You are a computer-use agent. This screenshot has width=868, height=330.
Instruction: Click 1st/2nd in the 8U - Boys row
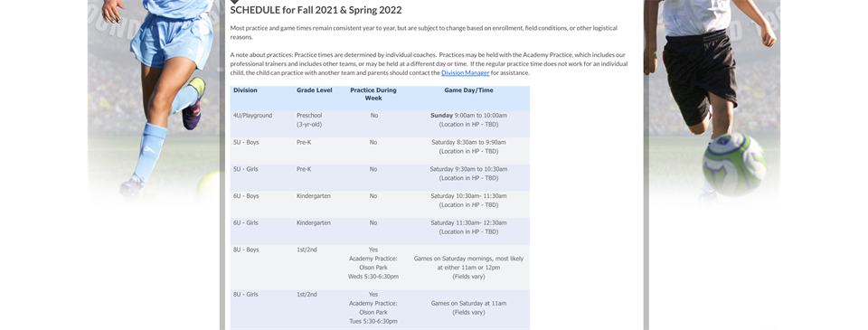[307, 250]
